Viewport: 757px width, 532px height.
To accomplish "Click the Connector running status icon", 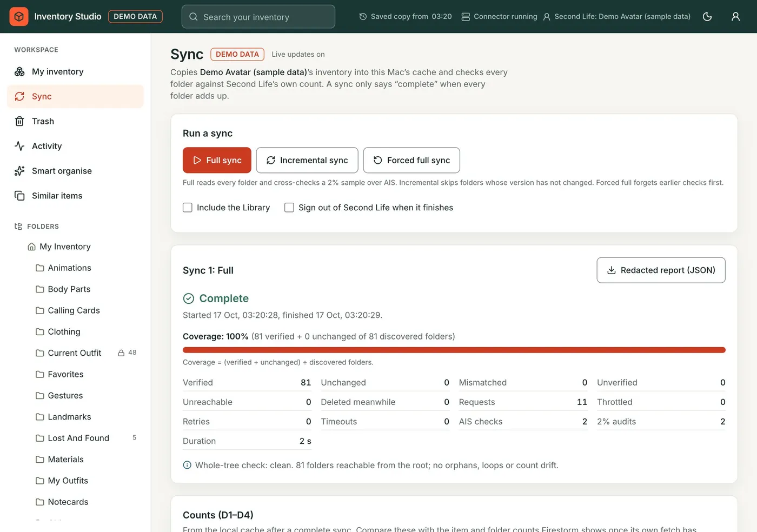I will tap(466, 17).
